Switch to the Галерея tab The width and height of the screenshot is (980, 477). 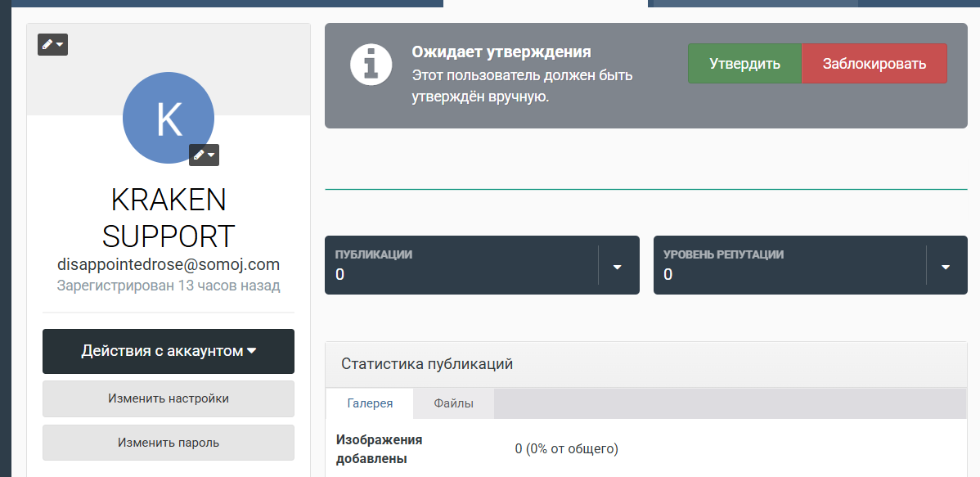click(x=370, y=403)
